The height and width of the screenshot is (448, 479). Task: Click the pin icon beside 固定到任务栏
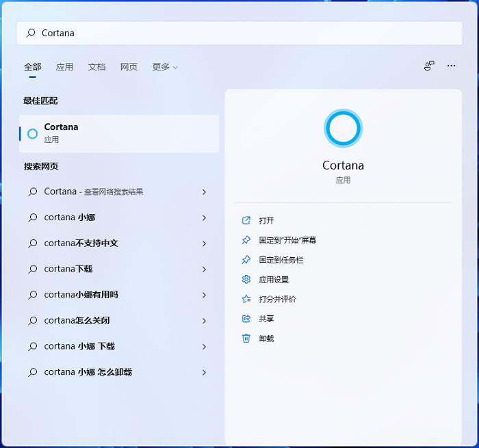(x=246, y=260)
